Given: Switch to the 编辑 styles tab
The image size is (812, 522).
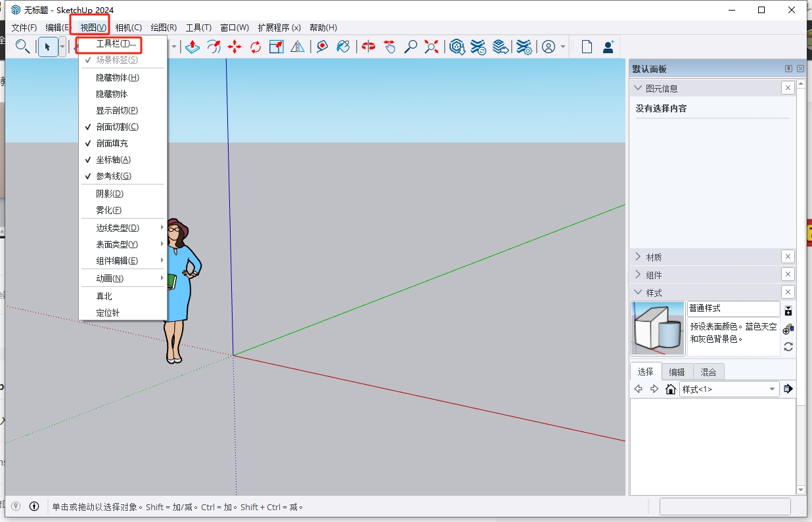Looking at the screenshot, I should pyautogui.click(x=677, y=372).
